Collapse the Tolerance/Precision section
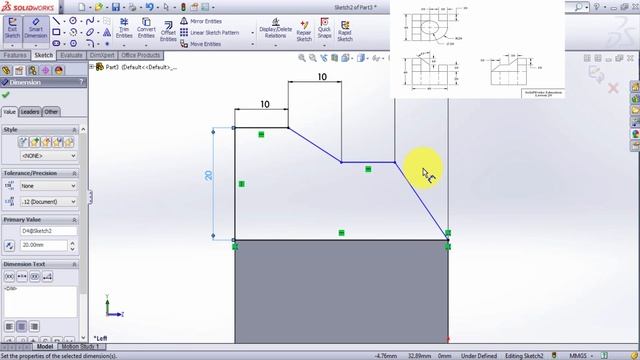 (x=74, y=173)
